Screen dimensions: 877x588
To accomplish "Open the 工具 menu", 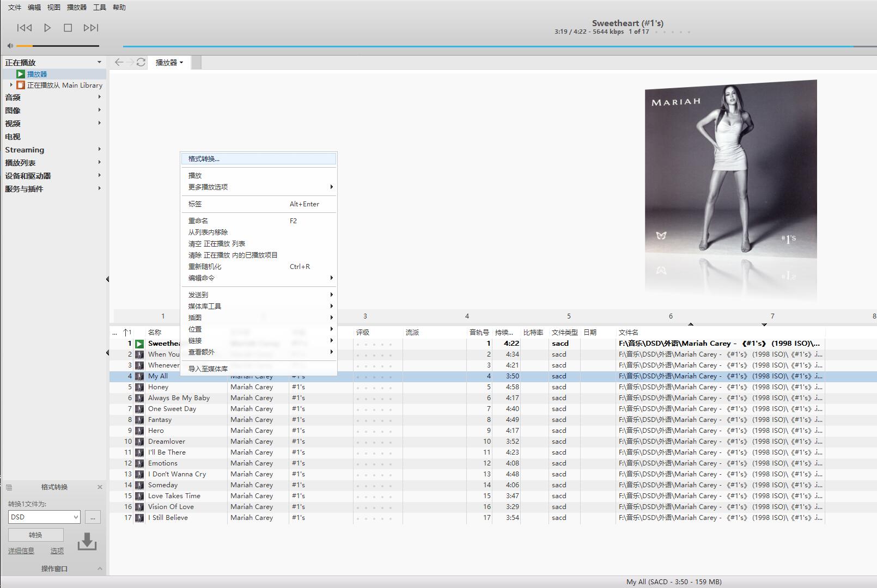I will (x=100, y=8).
